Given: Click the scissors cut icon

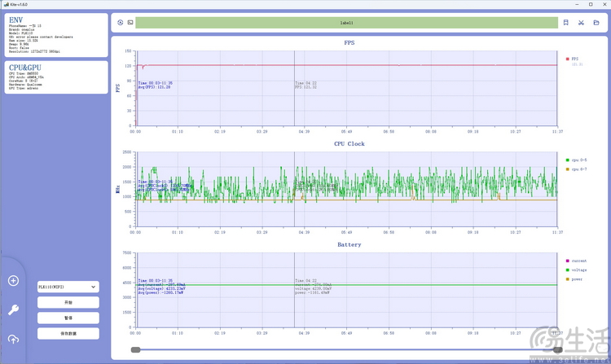Looking at the screenshot, I should (582, 23).
